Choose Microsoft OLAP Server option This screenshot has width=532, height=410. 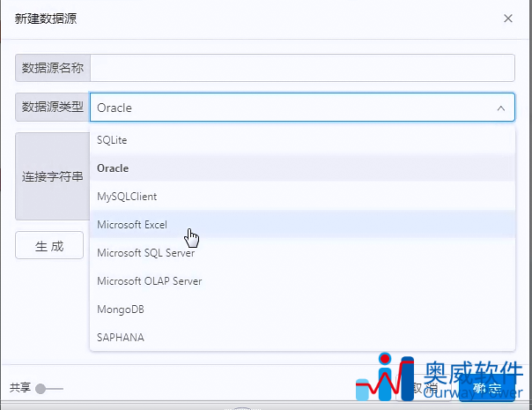click(302, 281)
